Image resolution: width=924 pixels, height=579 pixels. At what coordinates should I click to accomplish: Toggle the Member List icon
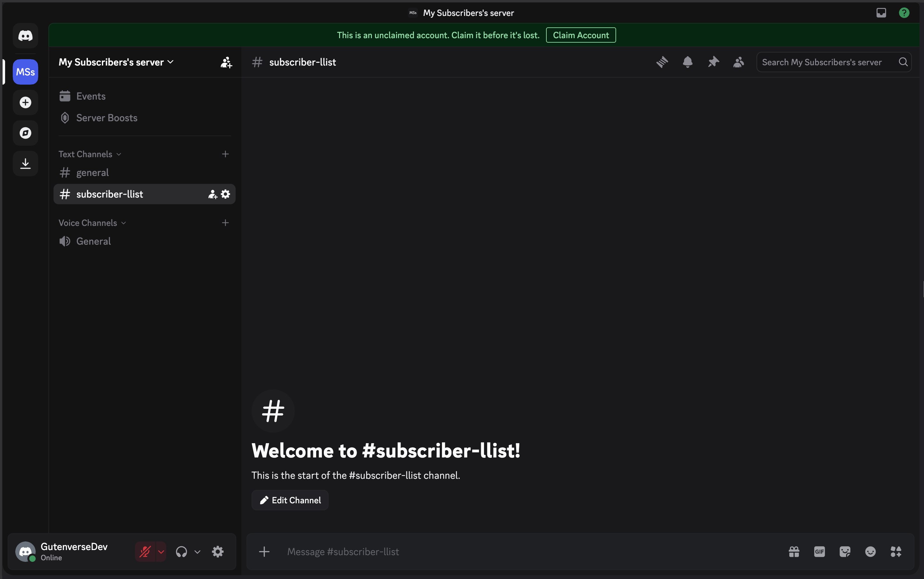(738, 62)
